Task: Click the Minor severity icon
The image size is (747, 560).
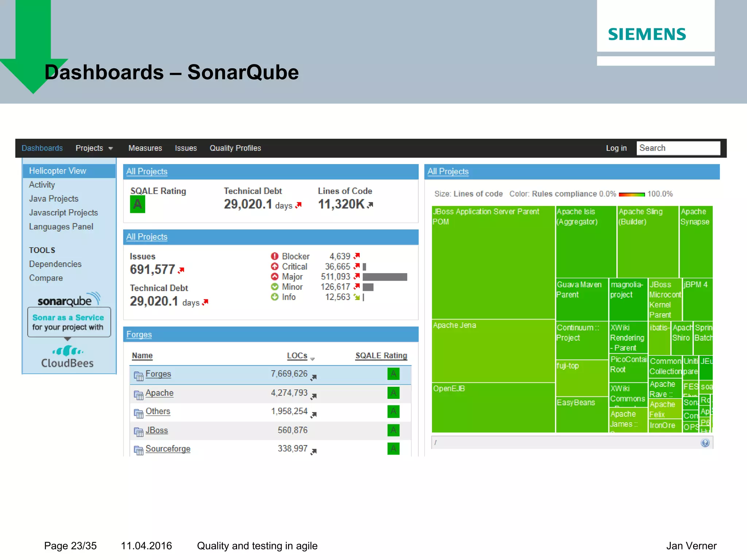Action: pyautogui.click(x=275, y=287)
